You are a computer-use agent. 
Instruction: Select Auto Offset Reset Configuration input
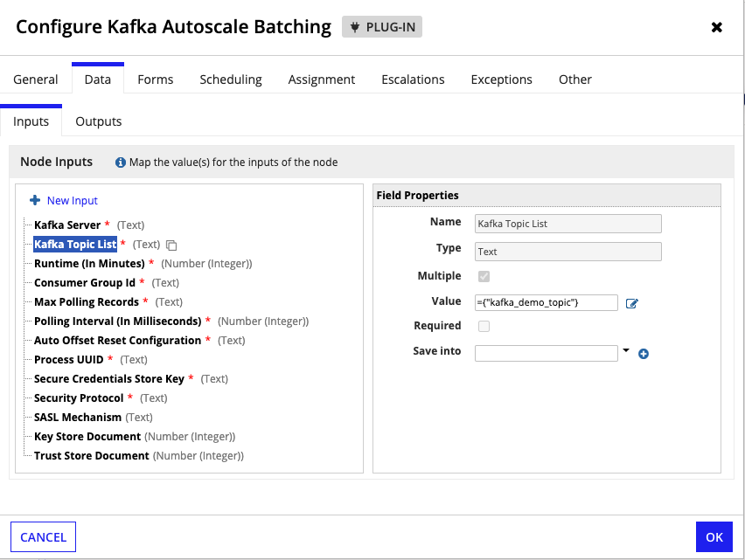coord(117,340)
